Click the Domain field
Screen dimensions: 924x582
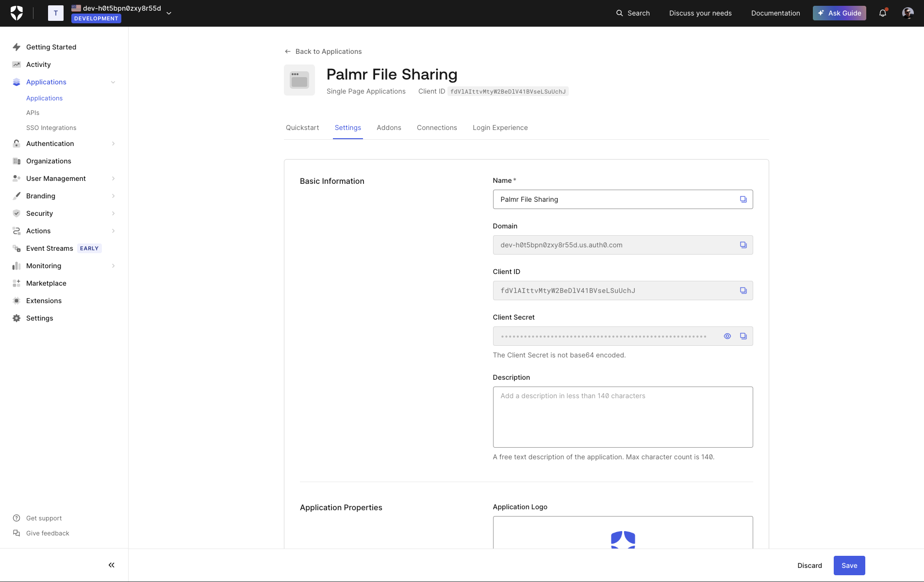pos(623,245)
